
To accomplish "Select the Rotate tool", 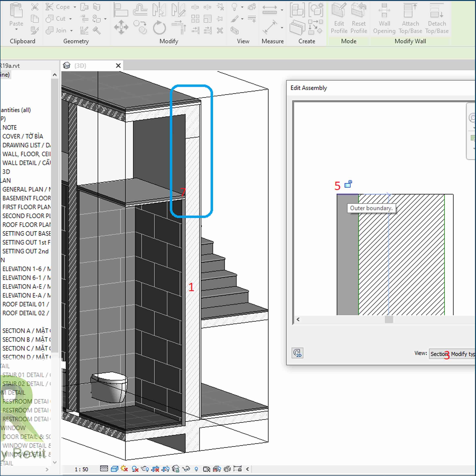I will pos(159,27).
